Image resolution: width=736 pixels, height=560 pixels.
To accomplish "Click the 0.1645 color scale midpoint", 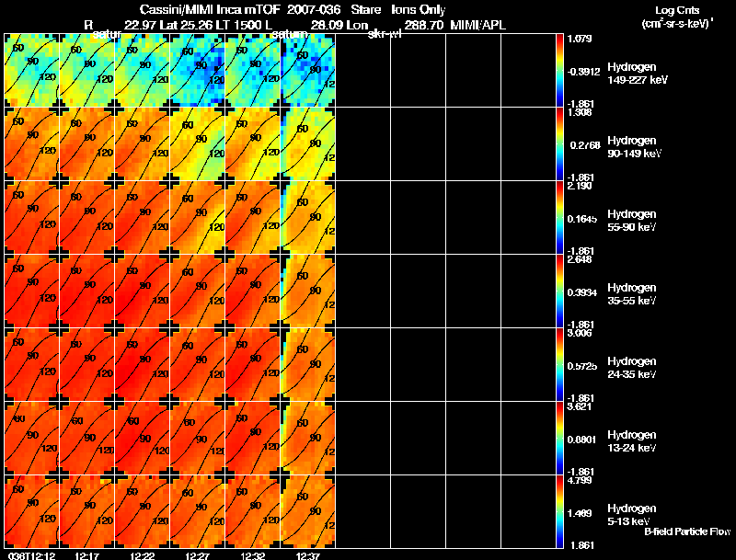I will [x=582, y=219].
